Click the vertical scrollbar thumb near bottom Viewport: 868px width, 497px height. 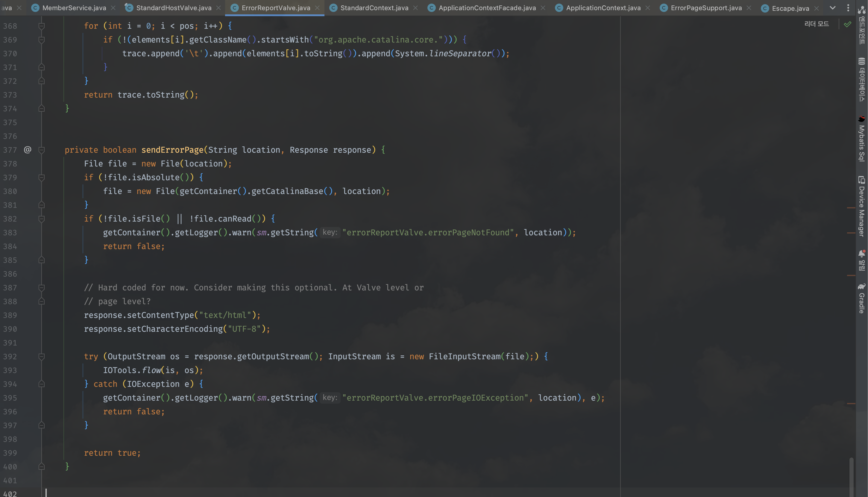(x=851, y=477)
